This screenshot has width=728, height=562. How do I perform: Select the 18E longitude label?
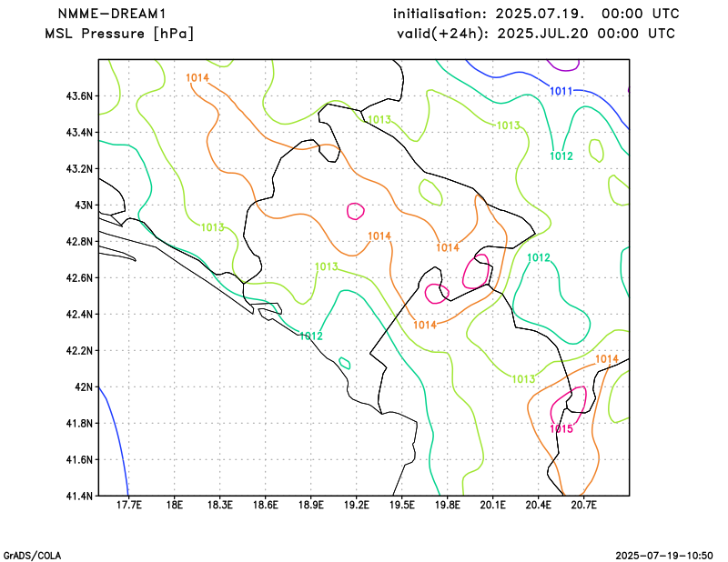[x=174, y=505]
